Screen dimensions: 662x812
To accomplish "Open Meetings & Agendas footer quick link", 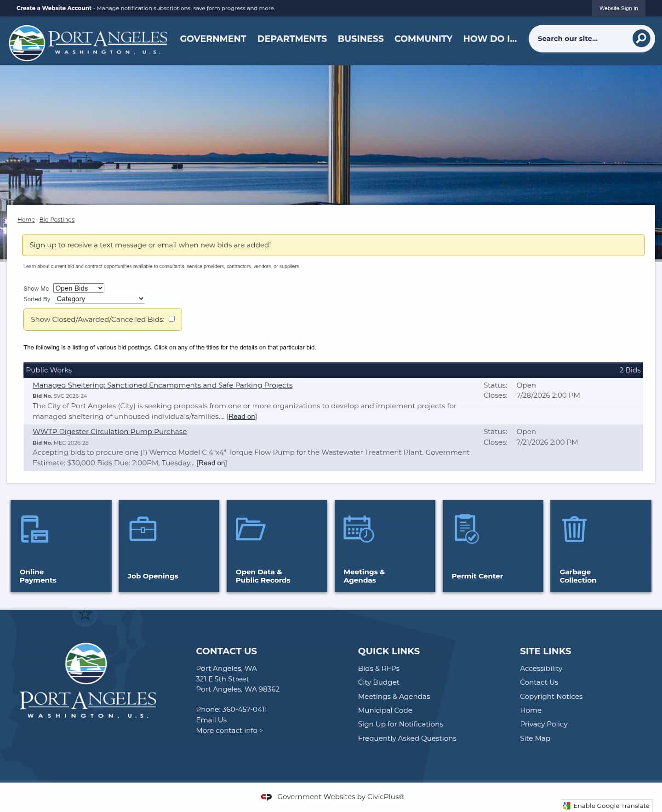I will pos(394,697).
